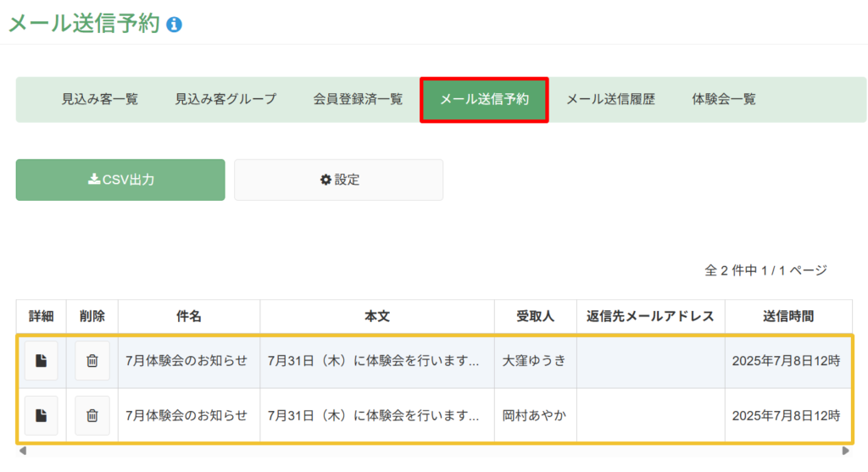
Task: Delete the 岡村あやか scheduled email
Action: coord(92,415)
